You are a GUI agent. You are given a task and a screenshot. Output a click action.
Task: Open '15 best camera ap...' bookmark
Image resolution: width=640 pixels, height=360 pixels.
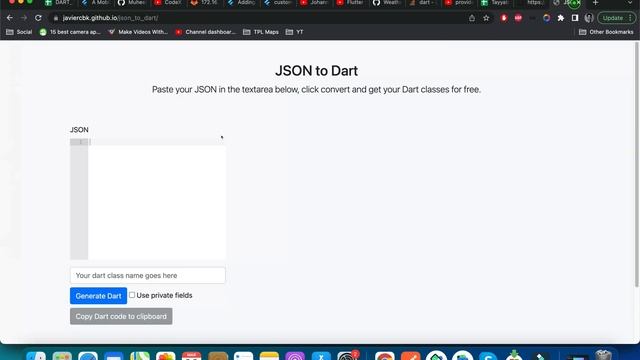70,32
